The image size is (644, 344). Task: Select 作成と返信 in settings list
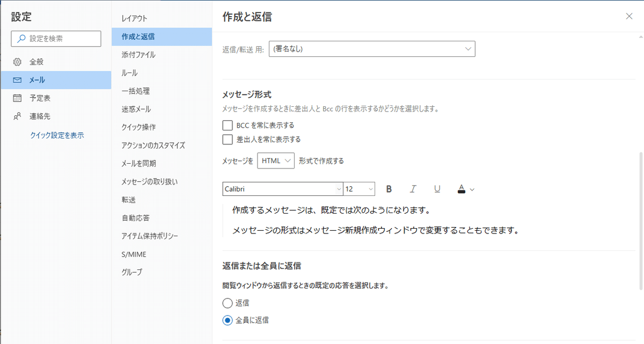(x=162, y=36)
